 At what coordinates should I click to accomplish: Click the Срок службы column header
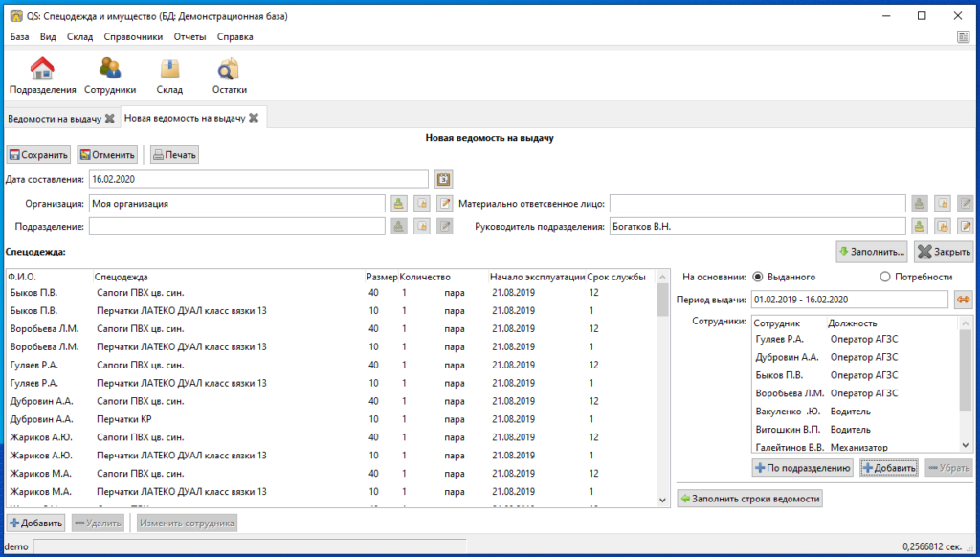(x=620, y=277)
